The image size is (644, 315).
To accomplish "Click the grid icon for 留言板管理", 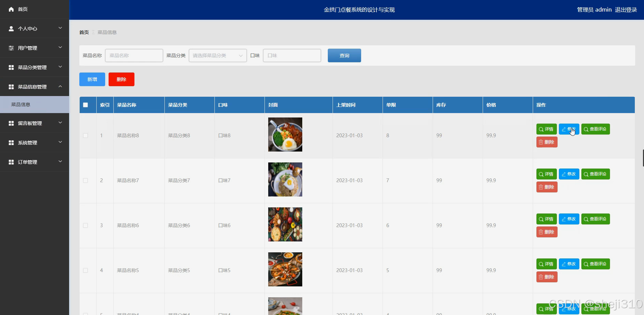I will pos(11,123).
